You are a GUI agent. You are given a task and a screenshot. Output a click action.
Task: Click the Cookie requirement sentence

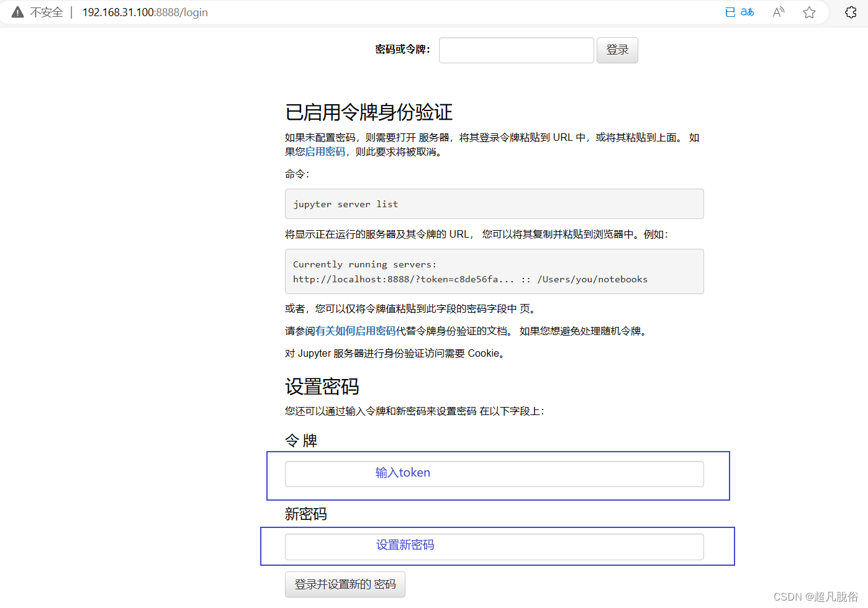(396, 354)
